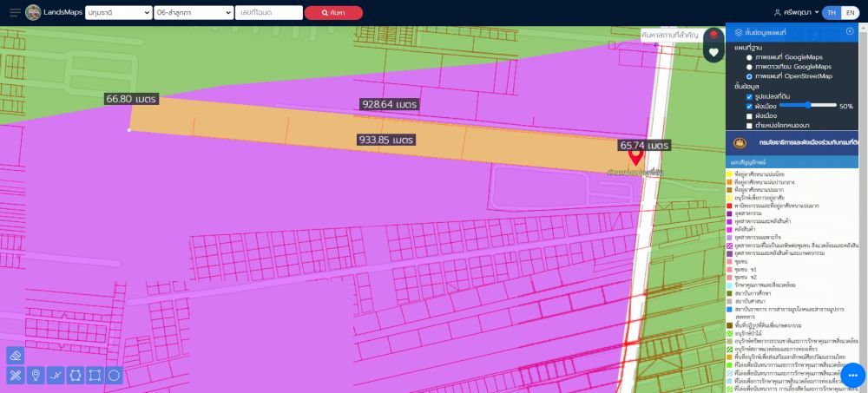
Task: Open favorites with the heart icon
Action: point(713,53)
